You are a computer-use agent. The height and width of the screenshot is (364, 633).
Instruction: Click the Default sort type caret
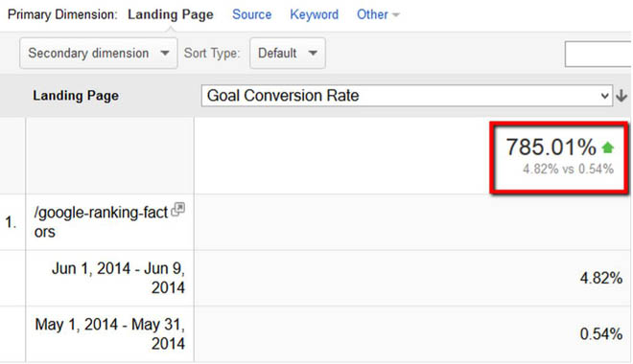pyautogui.click(x=313, y=53)
